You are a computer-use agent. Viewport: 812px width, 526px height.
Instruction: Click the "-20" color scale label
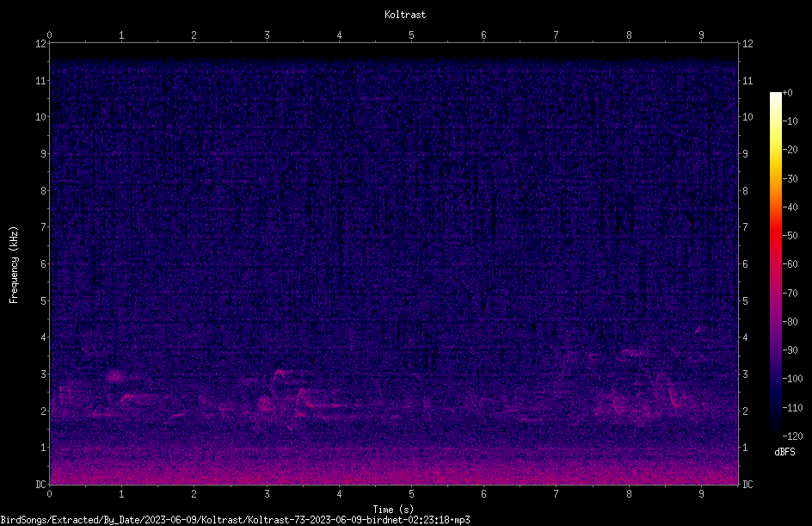tap(790, 150)
